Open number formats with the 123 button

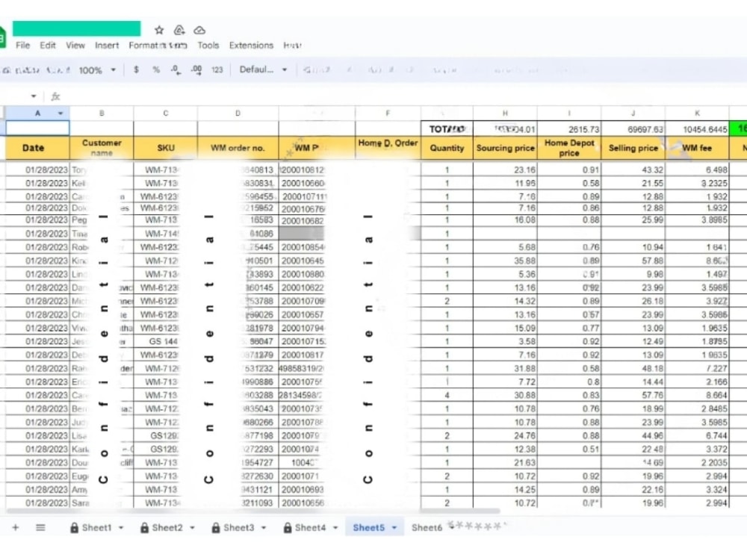(x=217, y=69)
